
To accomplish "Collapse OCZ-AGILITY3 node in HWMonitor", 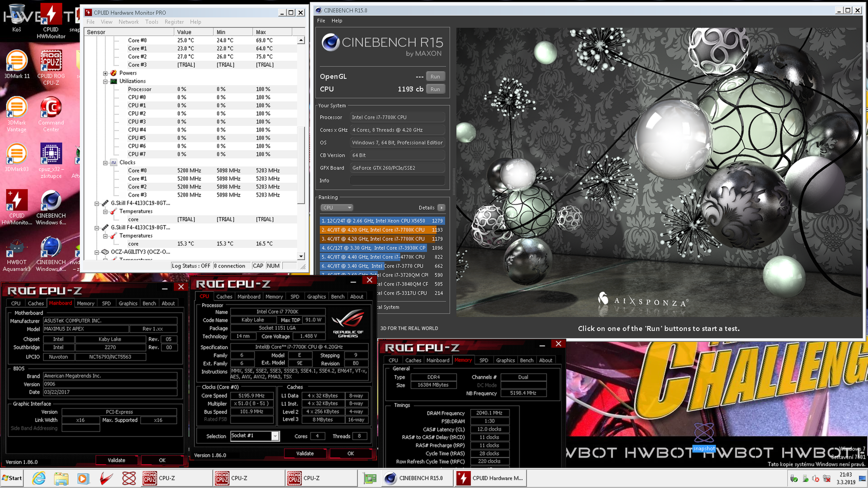I will pyautogui.click(x=96, y=252).
